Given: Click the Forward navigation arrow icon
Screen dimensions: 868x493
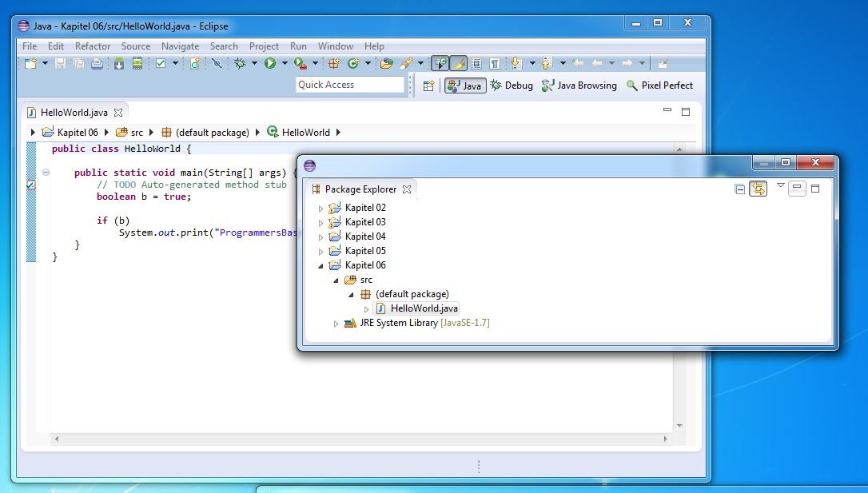Looking at the screenshot, I should pos(627,64).
